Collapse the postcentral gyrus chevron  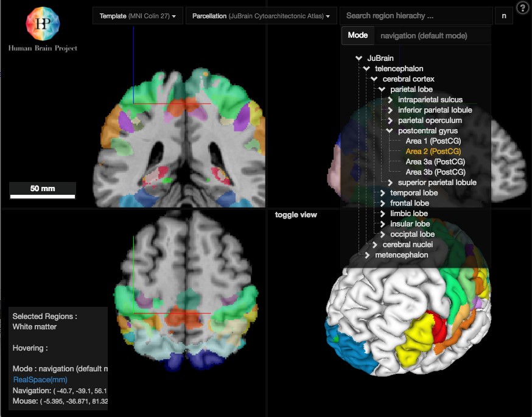[390, 131]
